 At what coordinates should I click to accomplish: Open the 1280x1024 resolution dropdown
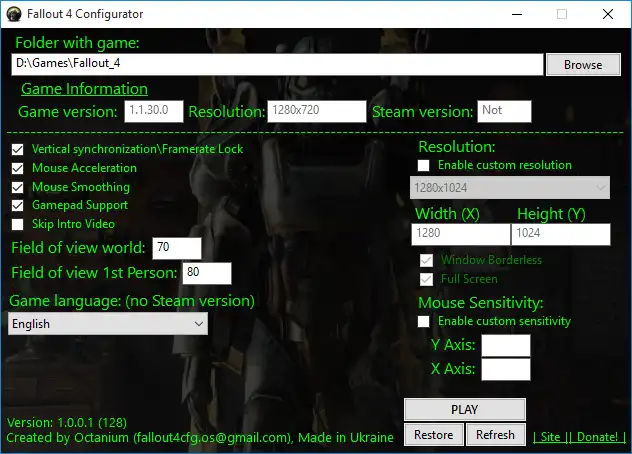point(510,187)
